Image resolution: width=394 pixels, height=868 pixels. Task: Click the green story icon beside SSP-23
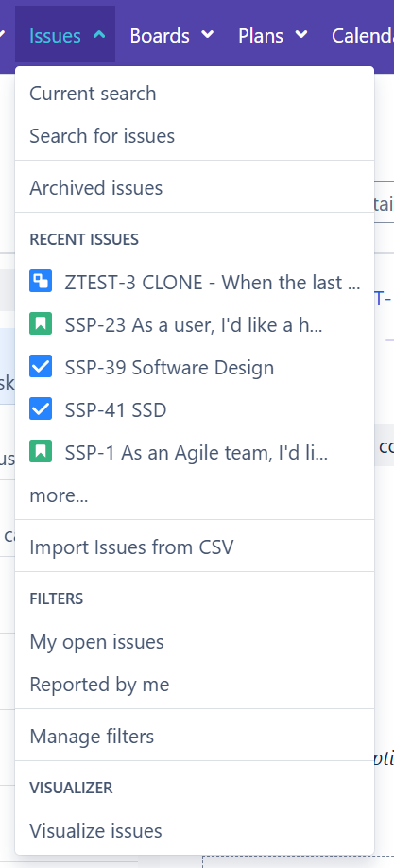tap(41, 323)
